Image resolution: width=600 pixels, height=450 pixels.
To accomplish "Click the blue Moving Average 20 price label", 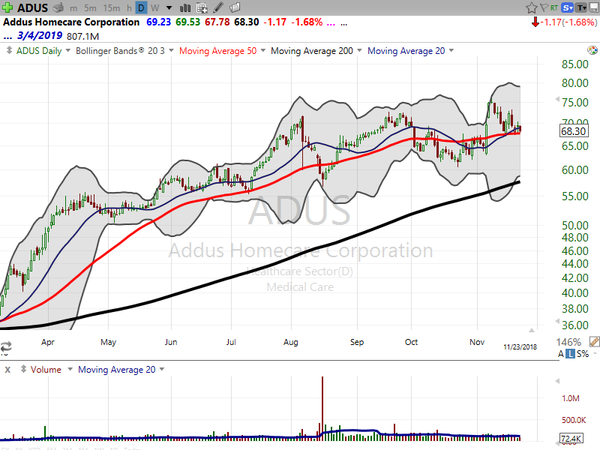I will pos(406,51).
